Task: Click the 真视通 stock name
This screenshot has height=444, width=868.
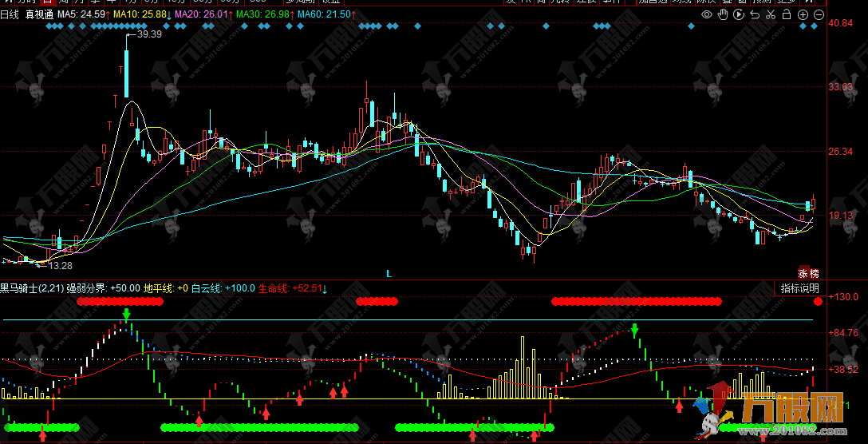Action: pos(39,15)
